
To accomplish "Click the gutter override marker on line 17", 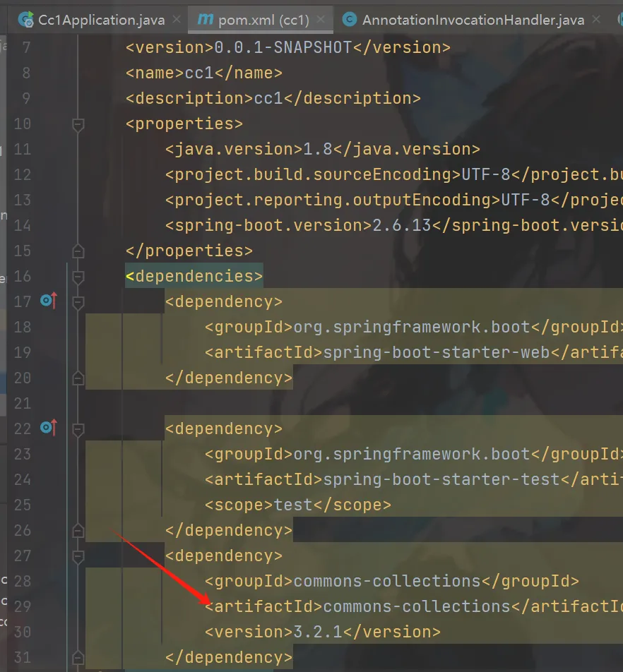I will pos(49,301).
